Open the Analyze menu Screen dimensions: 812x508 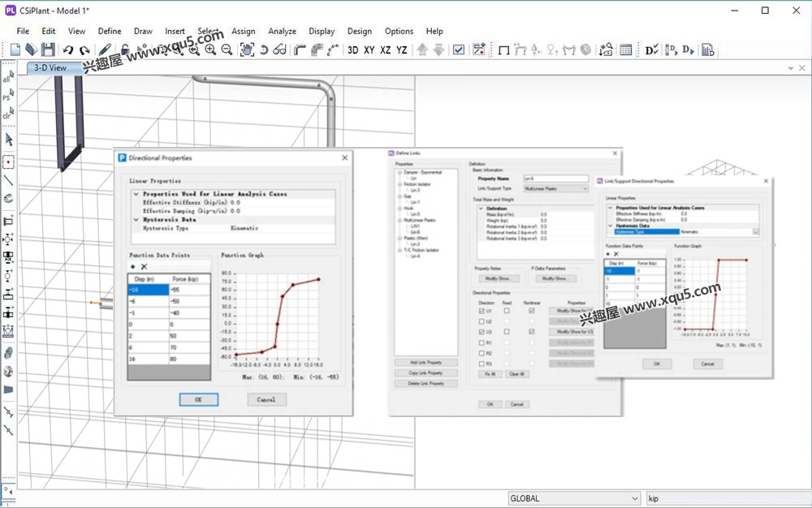coord(283,31)
